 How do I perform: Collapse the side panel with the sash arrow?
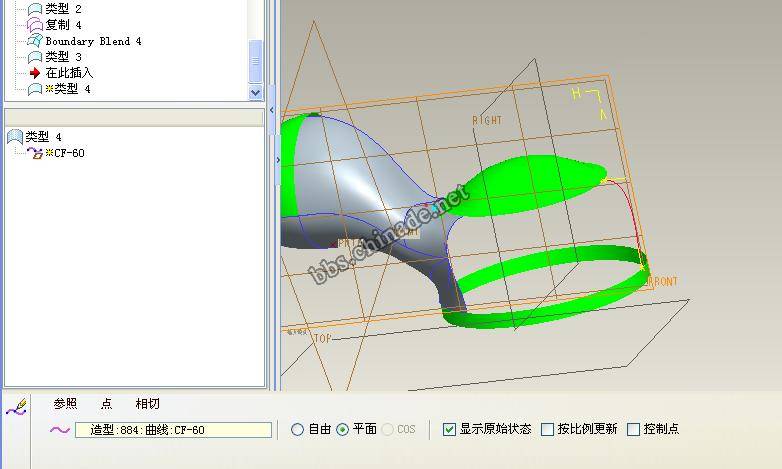pyautogui.click(x=277, y=159)
